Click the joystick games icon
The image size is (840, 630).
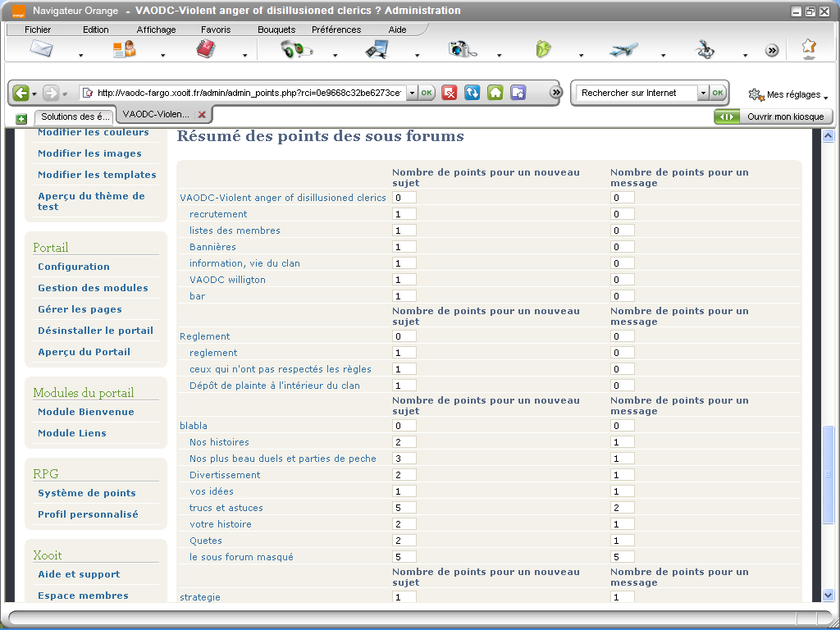pos(705,49)
